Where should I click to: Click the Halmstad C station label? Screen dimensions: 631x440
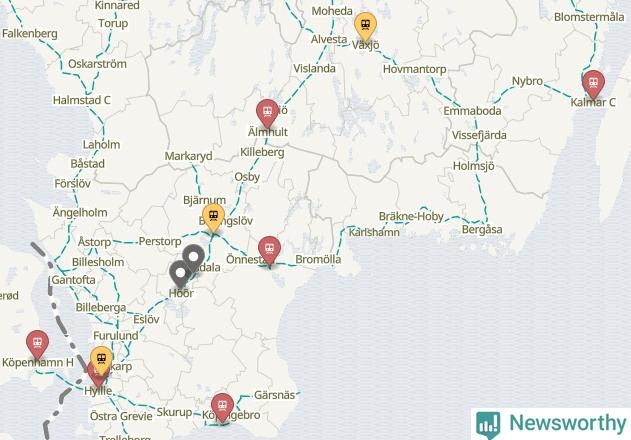(x=82, y=100)
